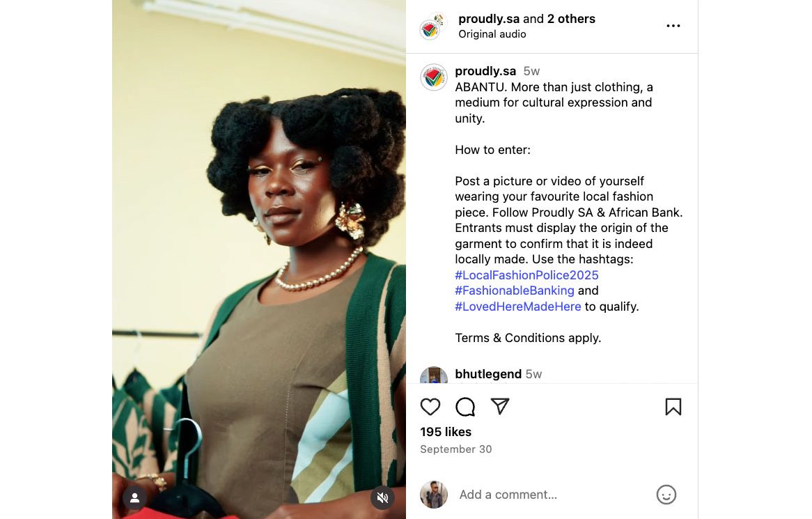Share the post via paper plane icon
Viewport: 812px width, 519px height.
point(500,407)
